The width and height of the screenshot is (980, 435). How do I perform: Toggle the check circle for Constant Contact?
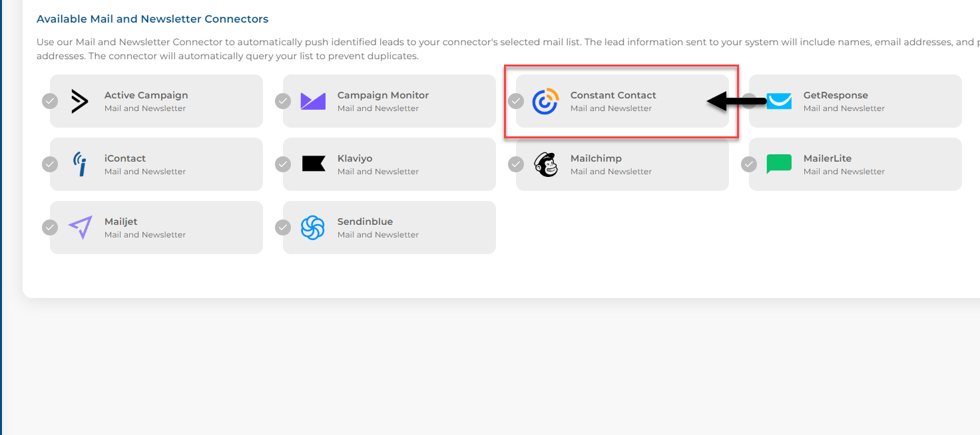pyautogui.click(x=516, y=101)
